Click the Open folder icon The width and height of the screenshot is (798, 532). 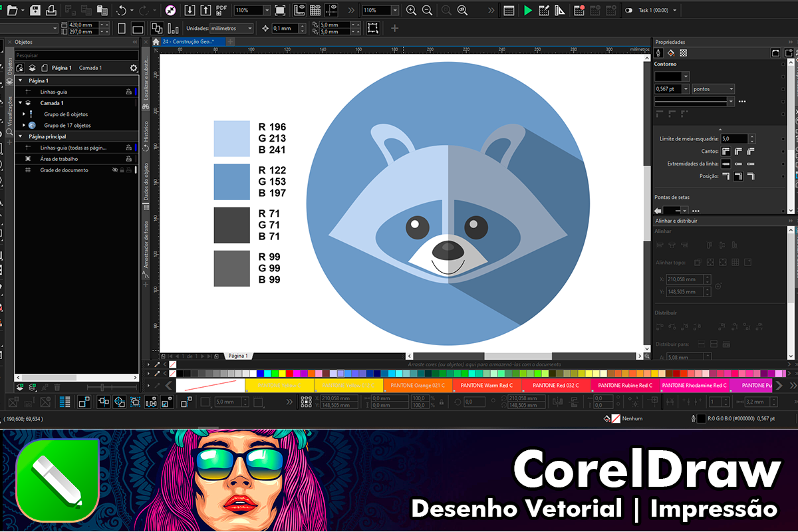(x=11, y=11)
